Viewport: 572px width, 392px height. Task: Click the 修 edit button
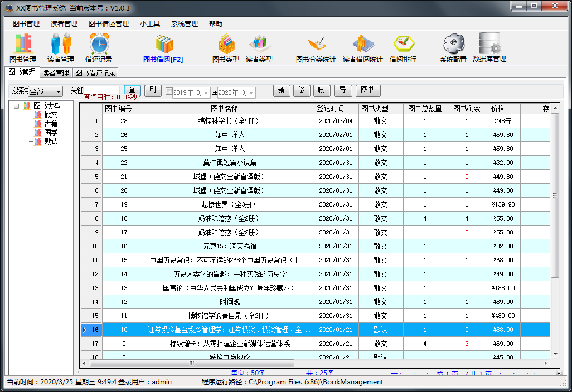(x=302, y=90)
